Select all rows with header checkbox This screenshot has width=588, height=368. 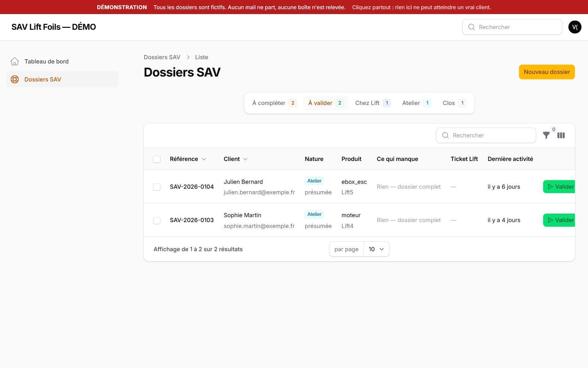157,159
